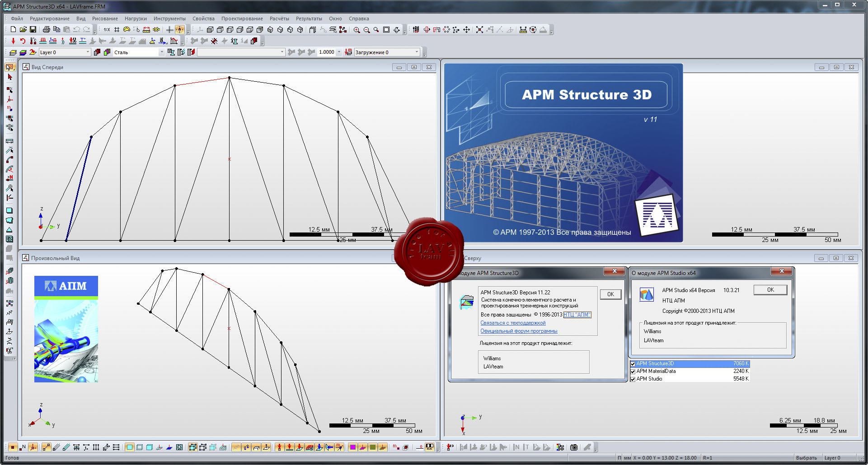
Task: Click the coordinates readout in the status bar
Action: click(665, 458)
